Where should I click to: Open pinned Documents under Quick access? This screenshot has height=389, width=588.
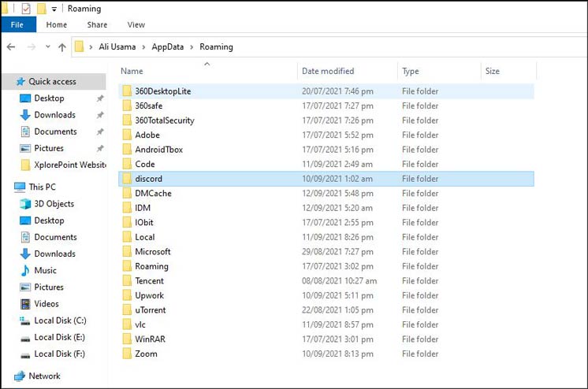pos(55,132)
